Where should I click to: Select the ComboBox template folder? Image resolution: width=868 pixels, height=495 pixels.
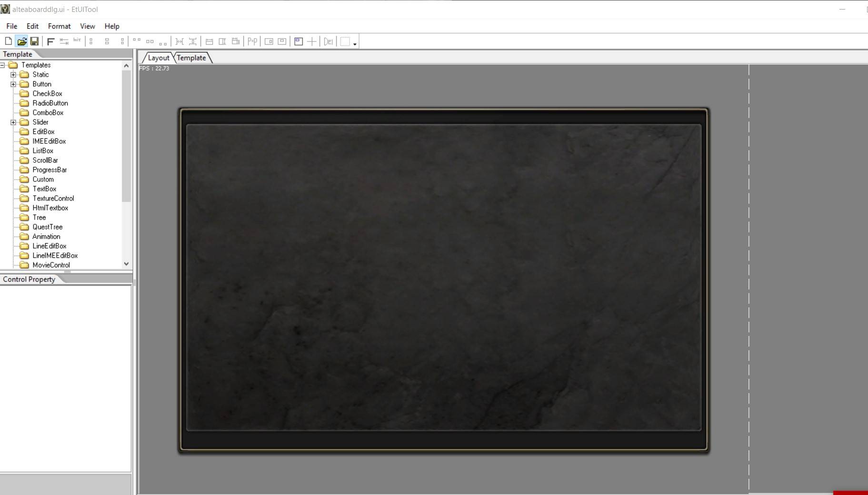pos(48,112)
